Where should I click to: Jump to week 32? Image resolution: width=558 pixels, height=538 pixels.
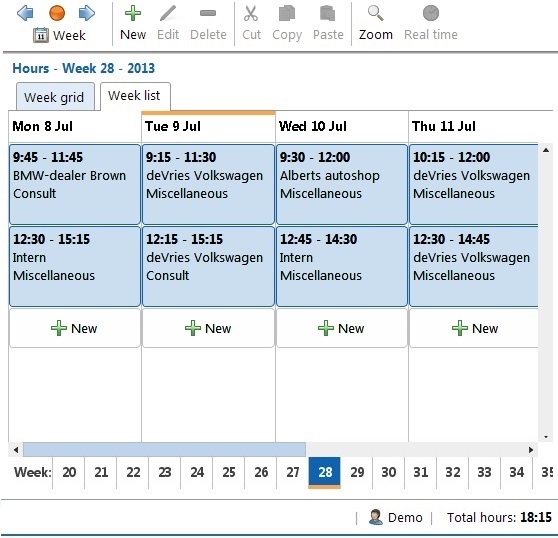click(453, 473)
